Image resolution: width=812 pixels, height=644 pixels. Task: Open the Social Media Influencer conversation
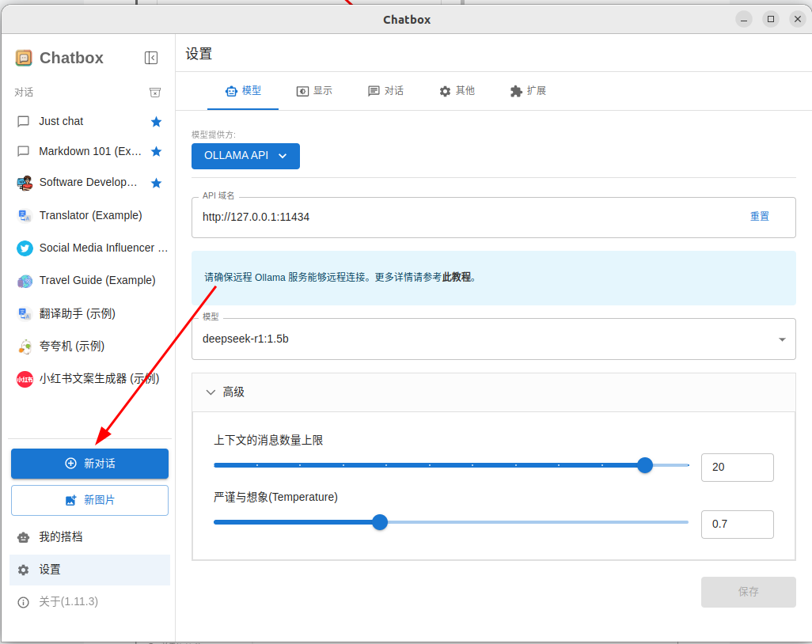point(89,248)
